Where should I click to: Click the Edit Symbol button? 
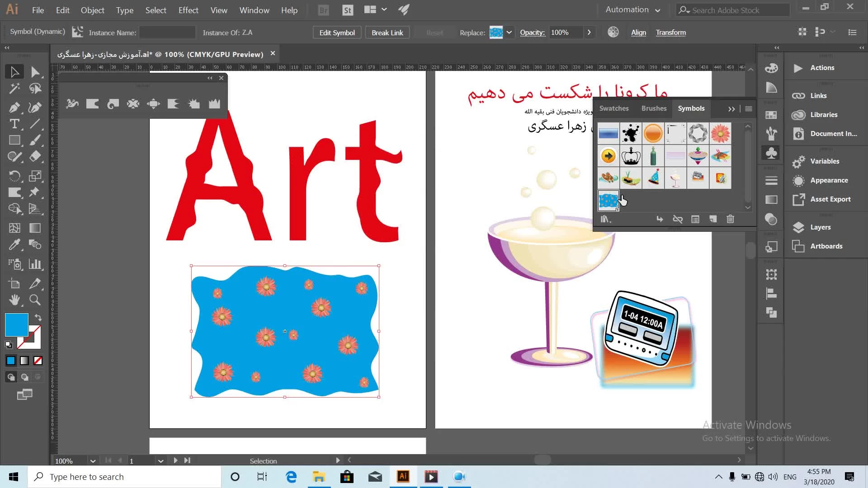coord(337,33)
